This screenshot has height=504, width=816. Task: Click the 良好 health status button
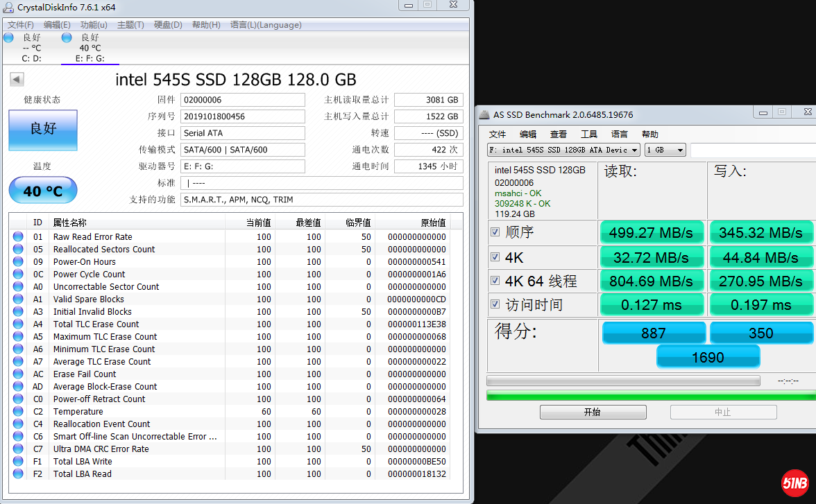tap(43, 129)
